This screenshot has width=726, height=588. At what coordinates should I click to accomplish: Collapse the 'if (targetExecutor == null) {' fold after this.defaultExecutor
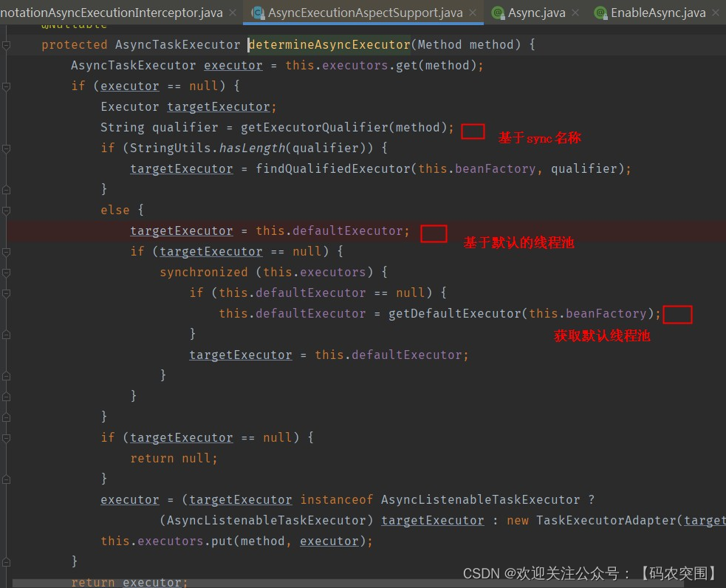6,251
